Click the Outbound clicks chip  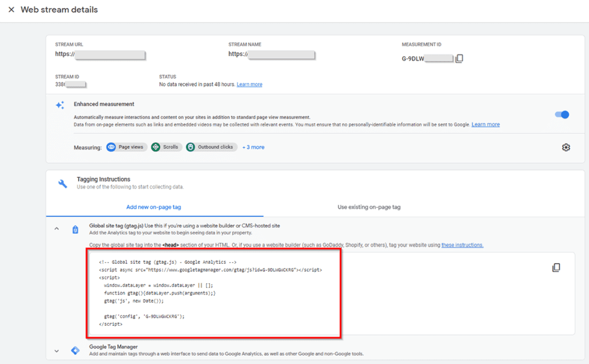211,147
